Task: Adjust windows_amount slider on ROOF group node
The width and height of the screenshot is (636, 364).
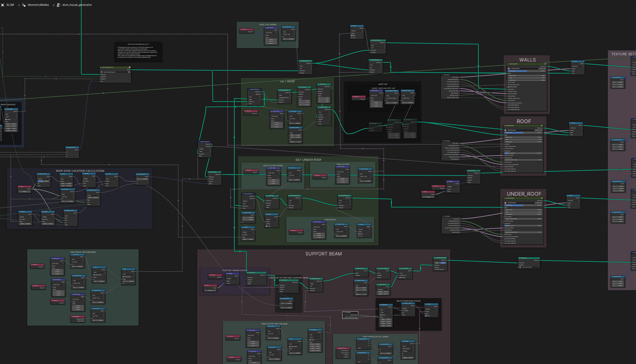Action: point(523,153)
